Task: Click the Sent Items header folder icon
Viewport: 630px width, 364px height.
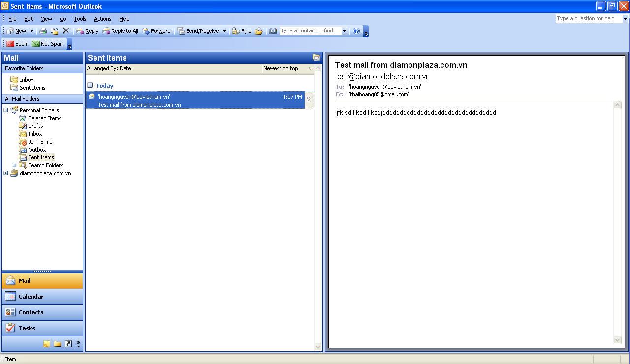Action: [316, 58]
